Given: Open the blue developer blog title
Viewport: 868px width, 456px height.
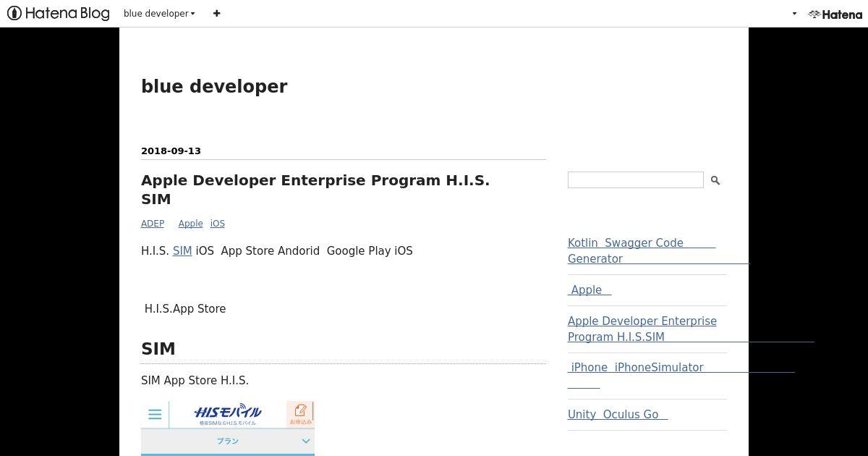Looking at the screenshot, I should pos(214,86).
